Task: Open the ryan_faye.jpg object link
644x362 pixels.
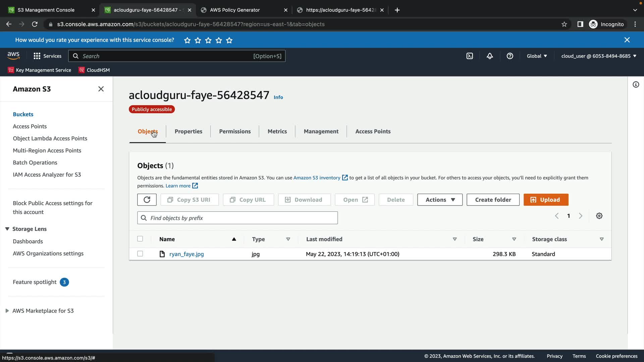Action: [186, 254]
